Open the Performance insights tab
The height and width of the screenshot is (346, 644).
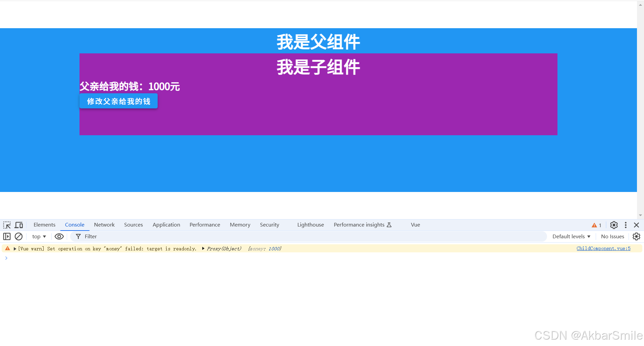pos(363,225)
